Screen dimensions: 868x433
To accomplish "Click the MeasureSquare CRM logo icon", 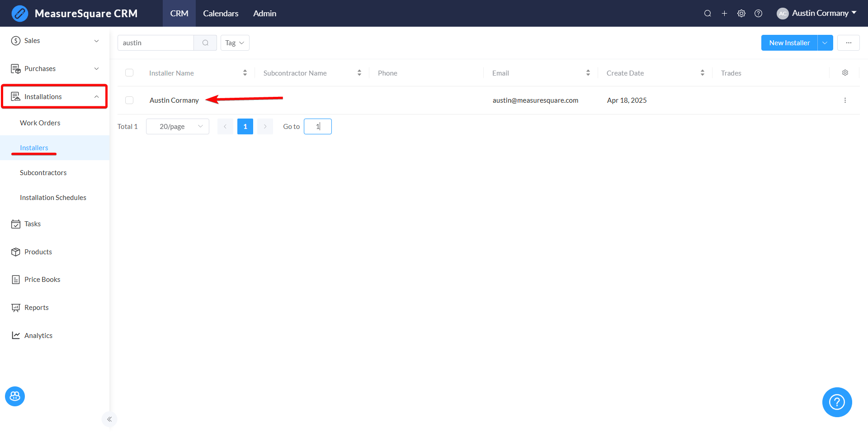I will pyautogui.click(x=19, y=14).
